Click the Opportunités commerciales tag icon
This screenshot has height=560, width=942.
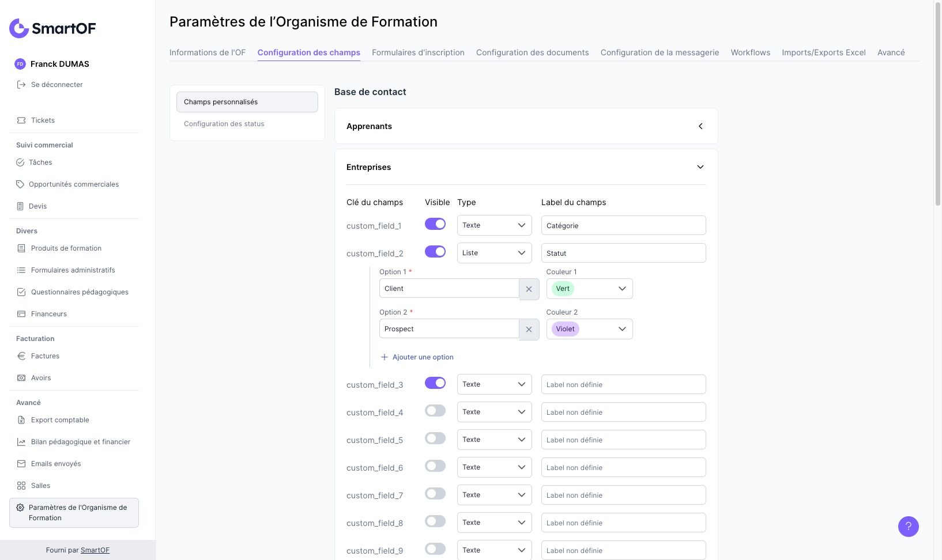coord(20,184)
